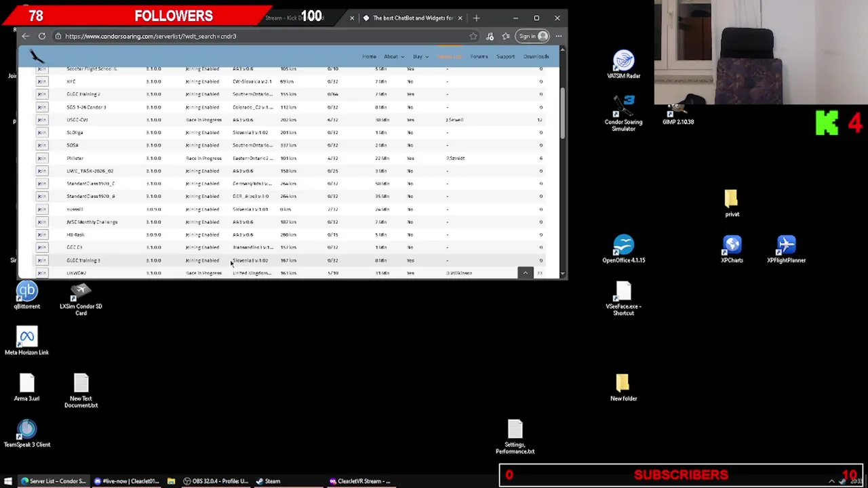Select New Text Document.txt on desktop
The image size is (868, 488).
click(81, 391)
